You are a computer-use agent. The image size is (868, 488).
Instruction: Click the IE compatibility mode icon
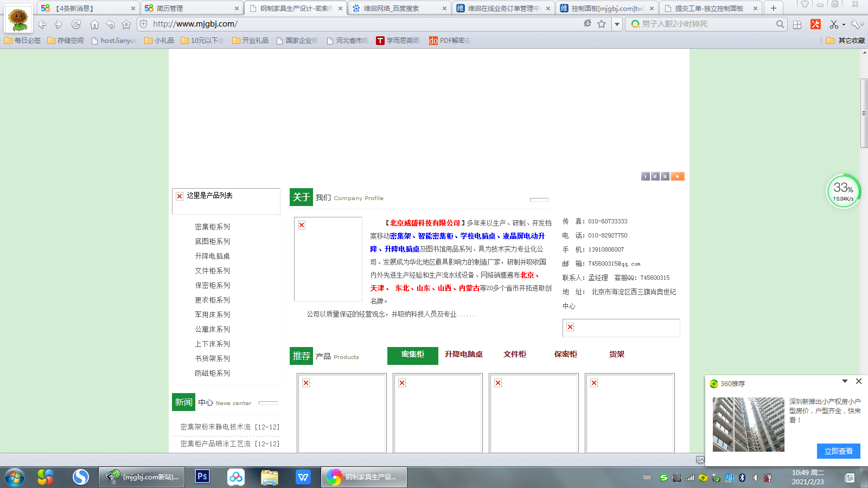(x=588, y=24)
